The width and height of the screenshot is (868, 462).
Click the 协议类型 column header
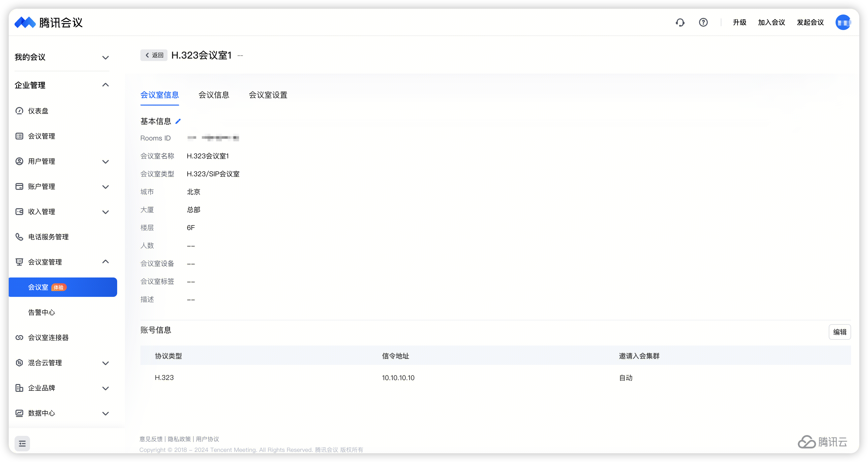[168, 356]
